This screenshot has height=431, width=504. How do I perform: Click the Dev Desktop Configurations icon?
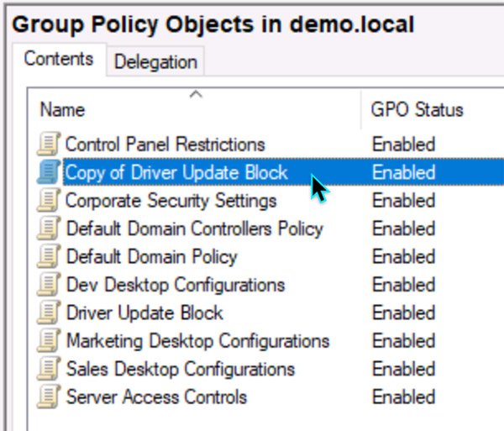pyautogui.click(x=50, y=285)
